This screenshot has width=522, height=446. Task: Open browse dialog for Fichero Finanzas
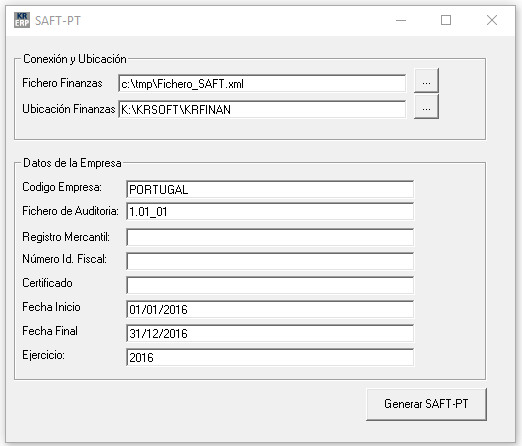[x=426, y=80]
